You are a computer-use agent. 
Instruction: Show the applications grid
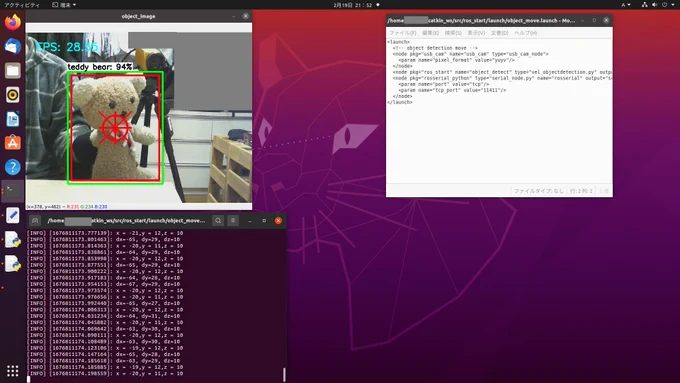pyautogui.click(x=13, y=371)
